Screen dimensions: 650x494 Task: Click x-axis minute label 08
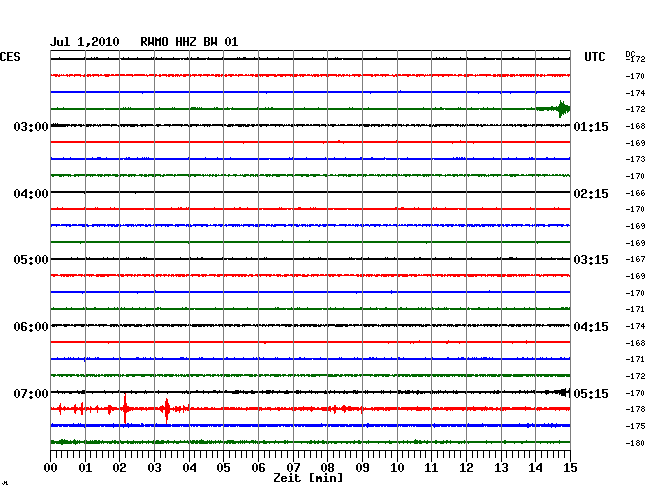pyautogui.click(x=327, y=467)
